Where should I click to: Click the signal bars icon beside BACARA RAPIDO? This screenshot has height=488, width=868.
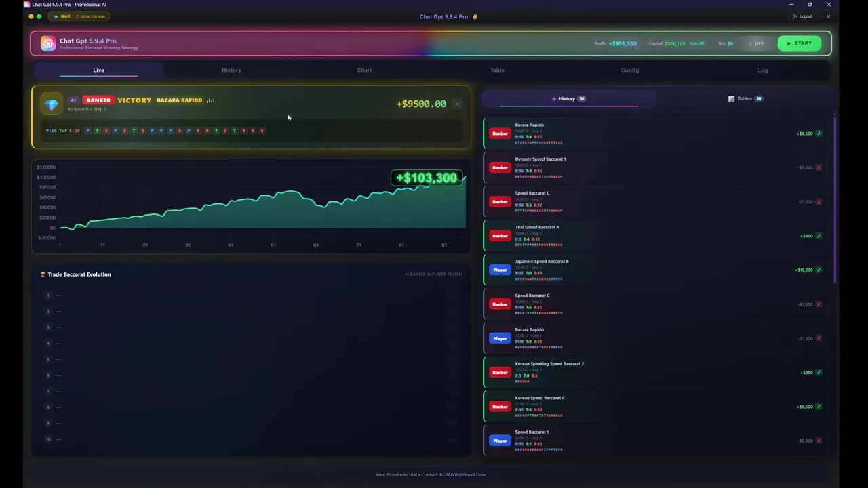(211, 100)
